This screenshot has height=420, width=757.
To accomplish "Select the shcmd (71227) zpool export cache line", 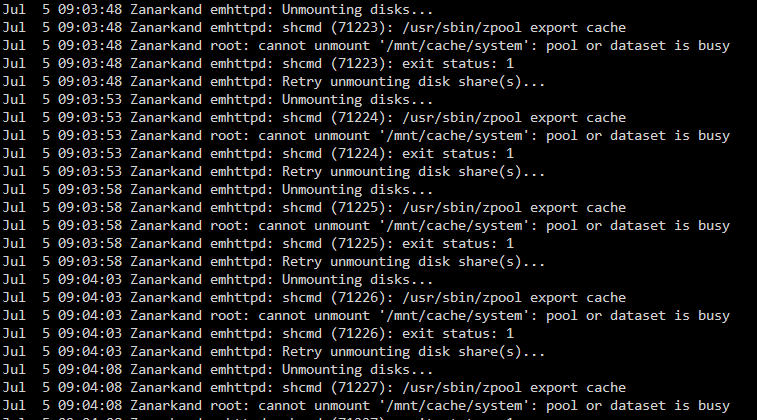I will pyautogui.click(x=314, y=388).
